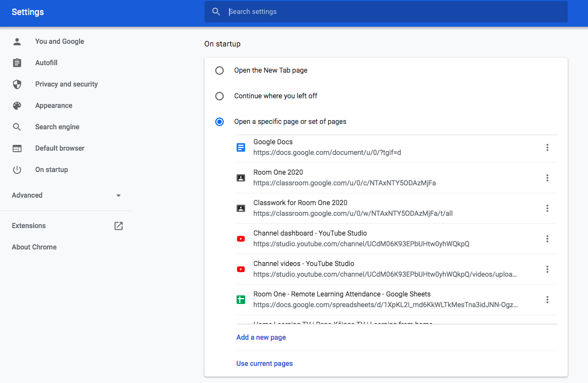Click the search magnifier icon in header

click(x=216, y=12)
